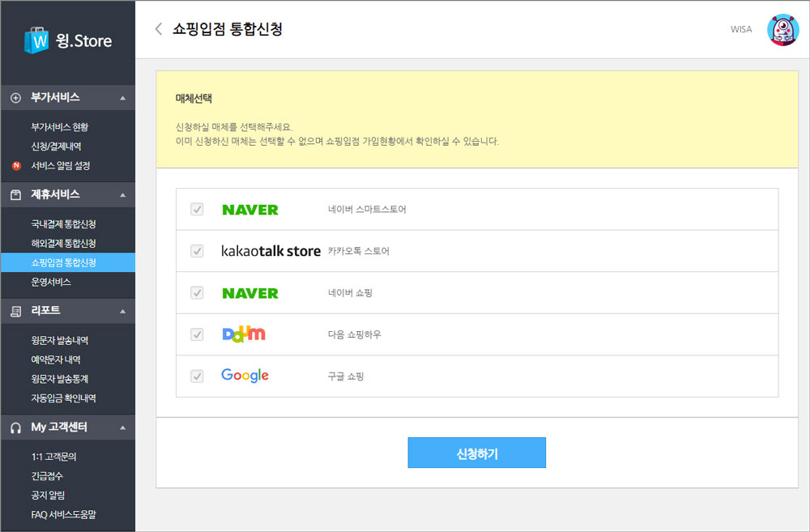Click the kakaotalk store logo
Image resolution: width=810 pixels, height=532 pixels.
point(271,251)
